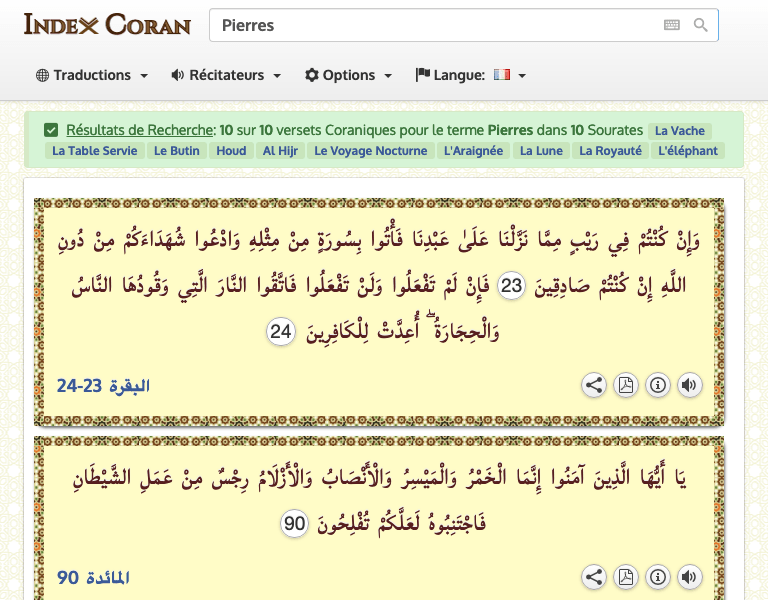
Task: Toggle the green search results checkbox
Action: 51,130
